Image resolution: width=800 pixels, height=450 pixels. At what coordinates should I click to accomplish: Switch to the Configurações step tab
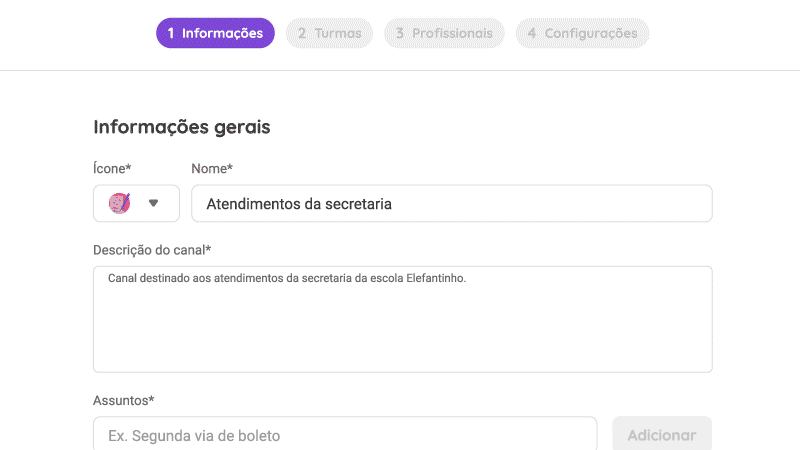point(582,33)
